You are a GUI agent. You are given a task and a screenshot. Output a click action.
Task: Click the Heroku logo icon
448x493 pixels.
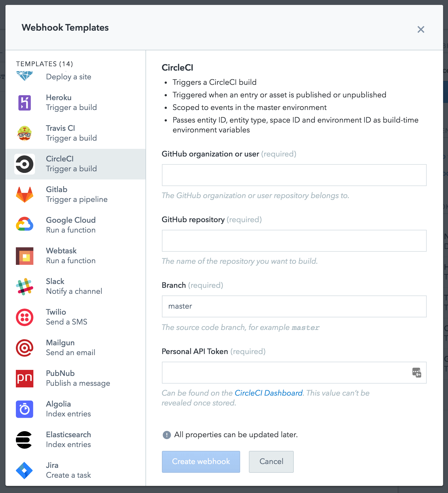25,103
